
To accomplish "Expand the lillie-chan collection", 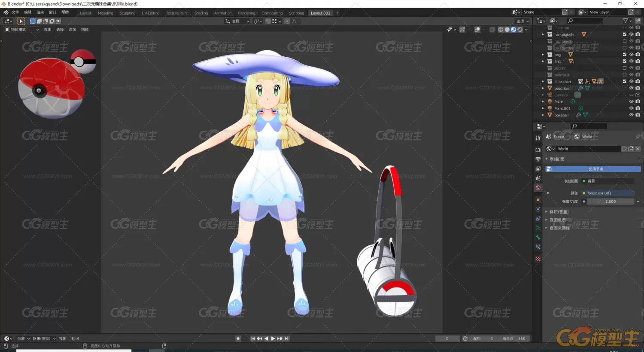I will pyautogui.click(x=543, y=81).
